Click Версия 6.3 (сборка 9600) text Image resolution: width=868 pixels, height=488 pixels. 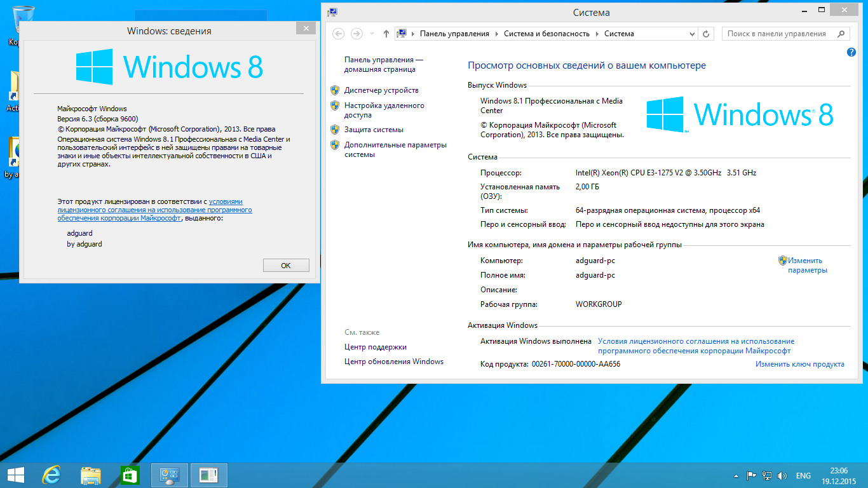point(98,119)
